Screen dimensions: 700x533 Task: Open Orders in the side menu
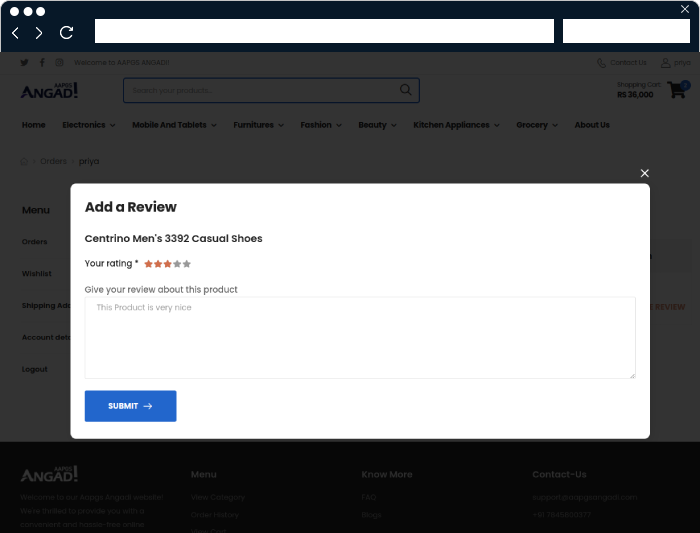point(34,242)
